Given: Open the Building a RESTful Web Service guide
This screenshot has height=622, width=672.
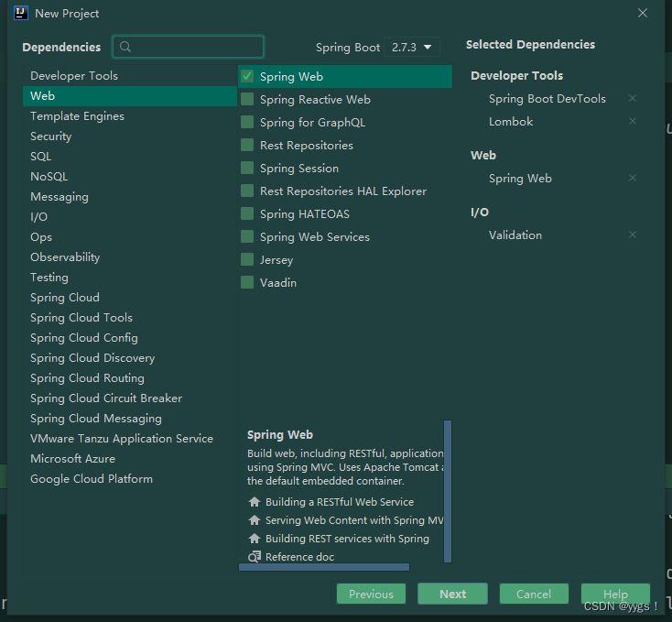Looking at the screenshot, I should [340, 502].
